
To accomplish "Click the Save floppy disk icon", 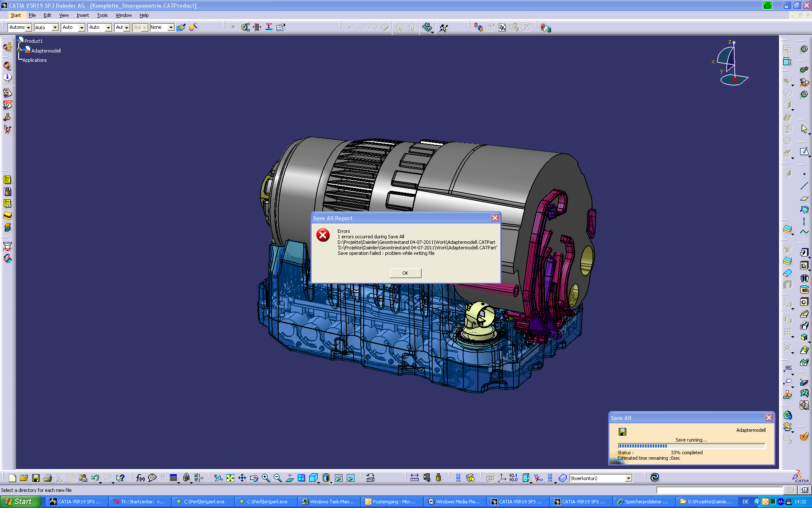I will [36, 478].
